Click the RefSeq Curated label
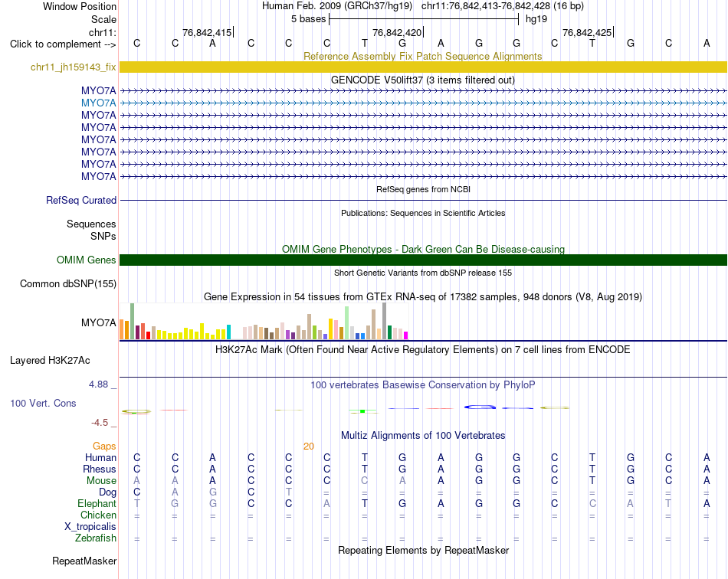Screen dimensions: 728x579 80,200
